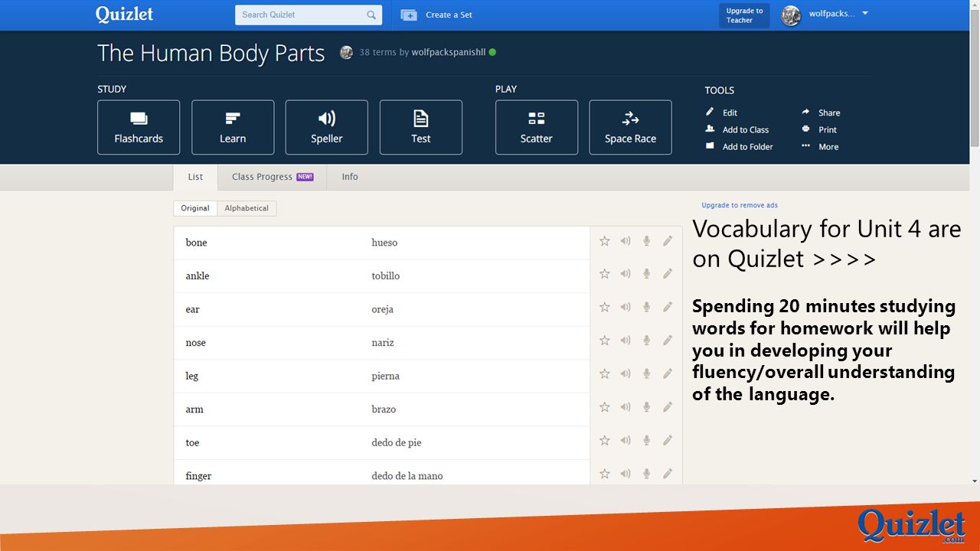Switch to the Class Progress tab

pos(272,177)
